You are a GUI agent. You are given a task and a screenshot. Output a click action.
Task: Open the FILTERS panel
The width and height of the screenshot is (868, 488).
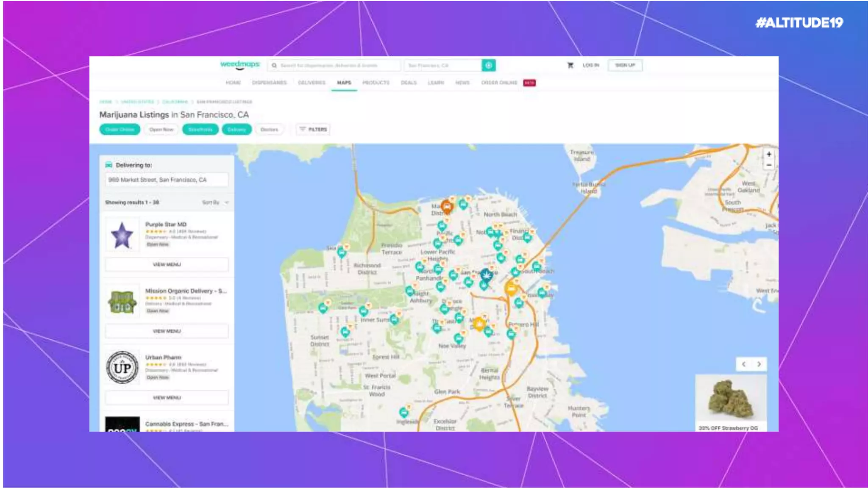pos(313,129)
